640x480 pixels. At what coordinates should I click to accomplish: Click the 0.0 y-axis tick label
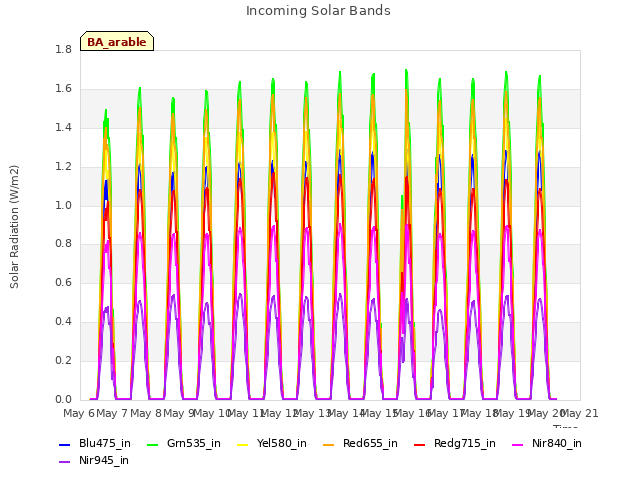(x=63, y=399)
